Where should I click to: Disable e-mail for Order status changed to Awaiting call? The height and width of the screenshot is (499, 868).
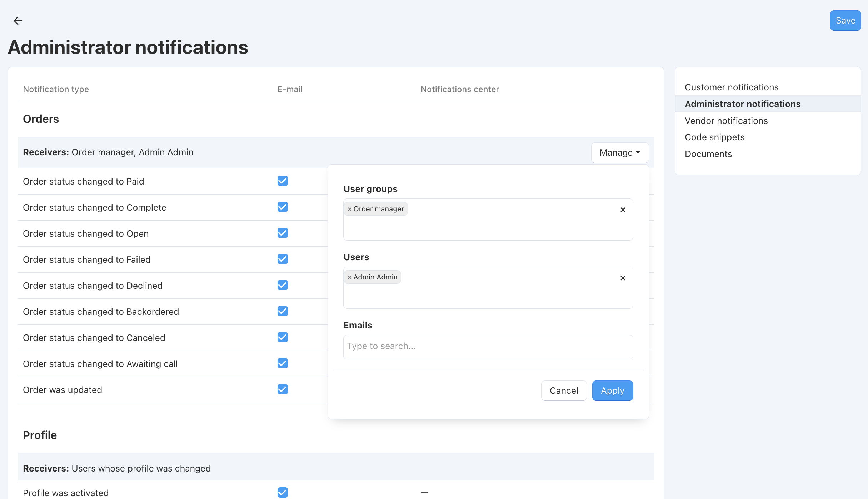click(x=283, y=363)
